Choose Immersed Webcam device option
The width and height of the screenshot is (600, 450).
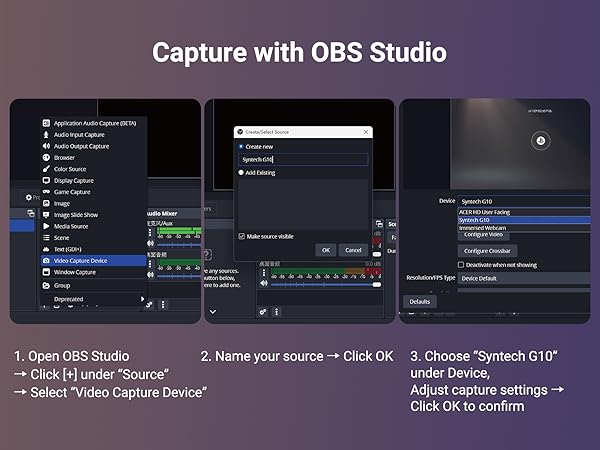click(x=524, y=228)
